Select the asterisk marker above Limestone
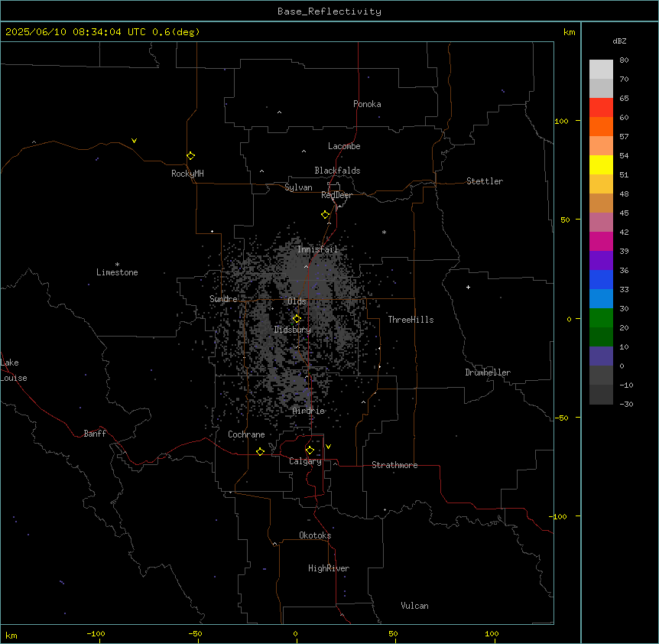 click(x=117, y=264)
